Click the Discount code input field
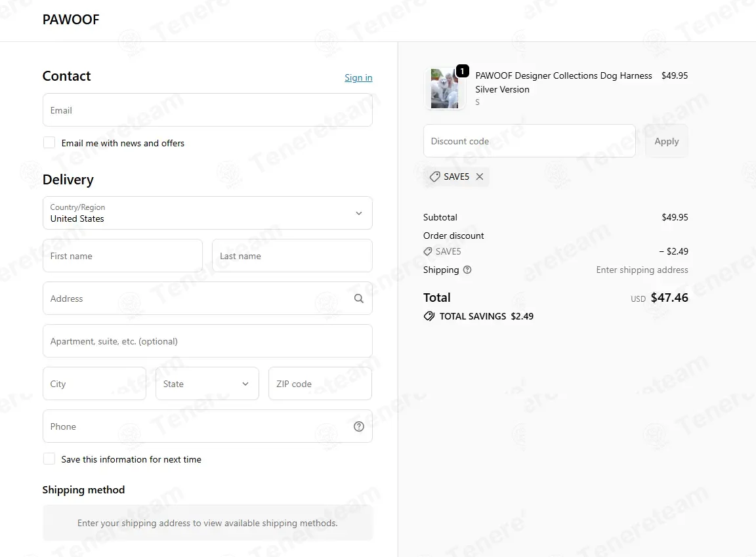This screenshot has width=756, height=557. (x=530, y=141)
